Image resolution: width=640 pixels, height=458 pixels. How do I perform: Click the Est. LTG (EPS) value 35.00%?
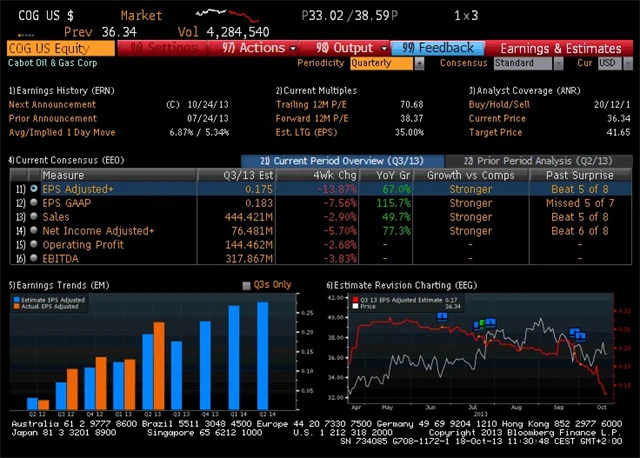[409, 132]
